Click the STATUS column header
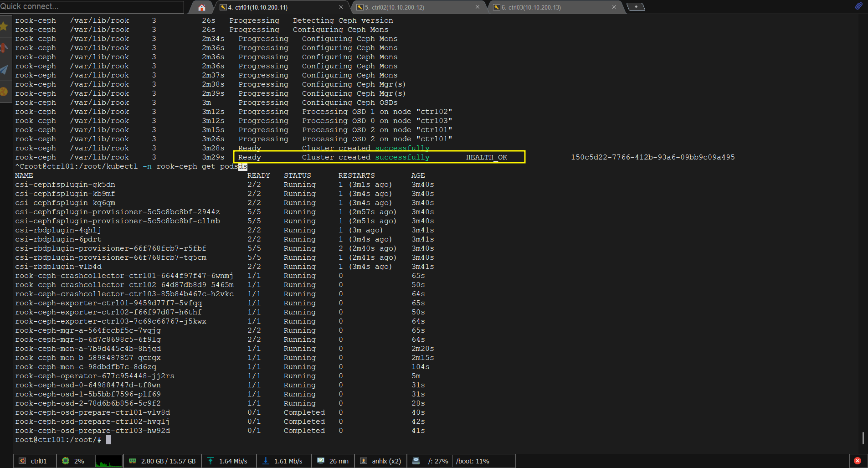Viewport: 868px width, 468px height. point(298,175)
